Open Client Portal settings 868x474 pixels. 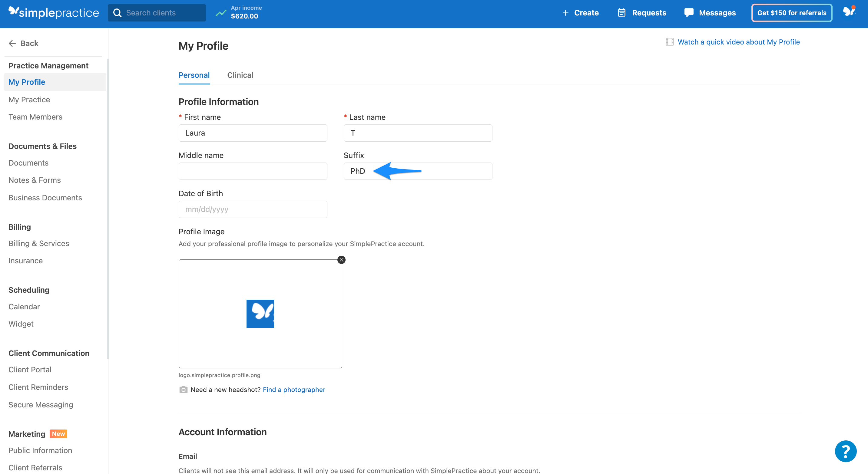click(30, 370)
